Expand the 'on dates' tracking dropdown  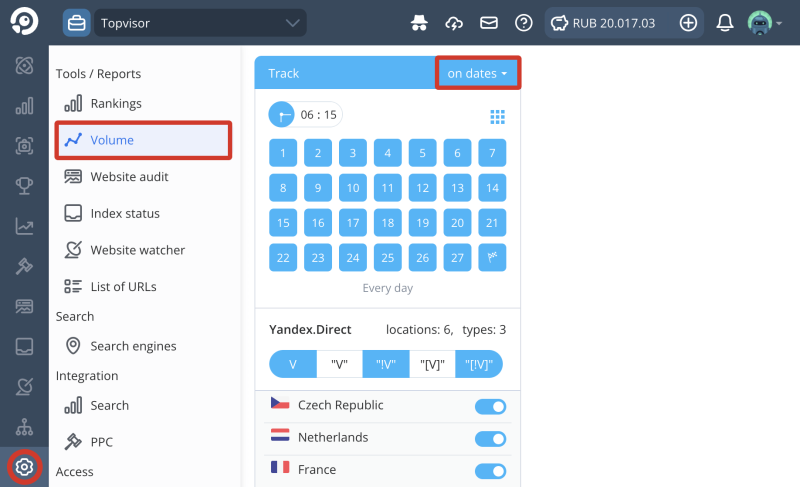[478, 73]
